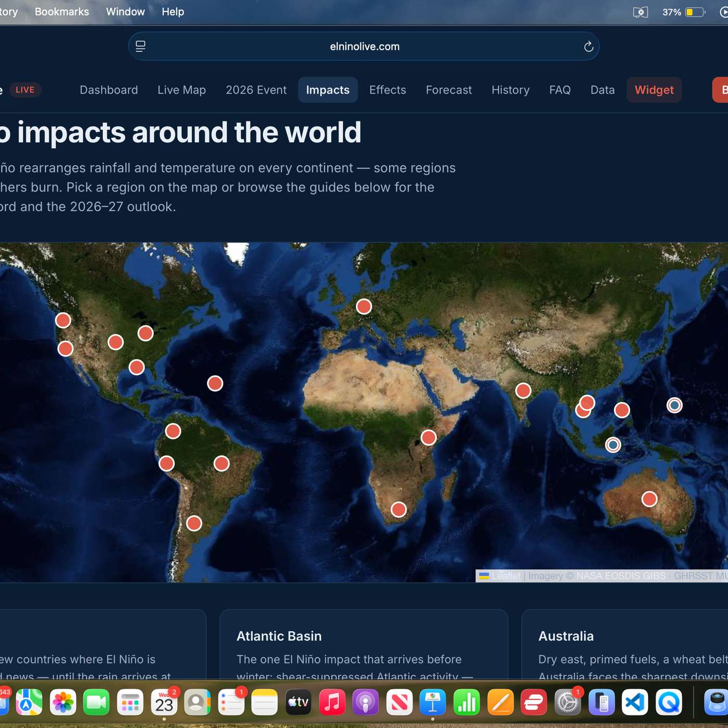Open the Live Map tab
The width and height of the screenshot is (728, 728).
(181, 90)
